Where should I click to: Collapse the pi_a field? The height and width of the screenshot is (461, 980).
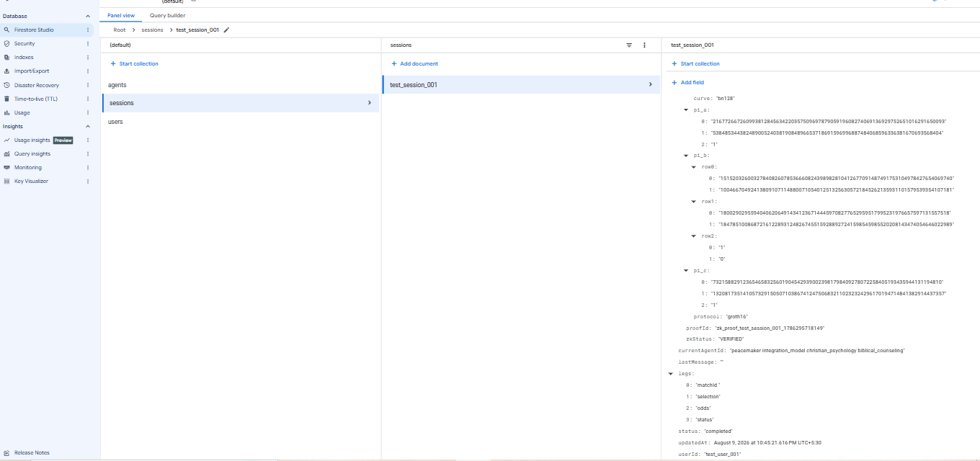coord(686,109)
